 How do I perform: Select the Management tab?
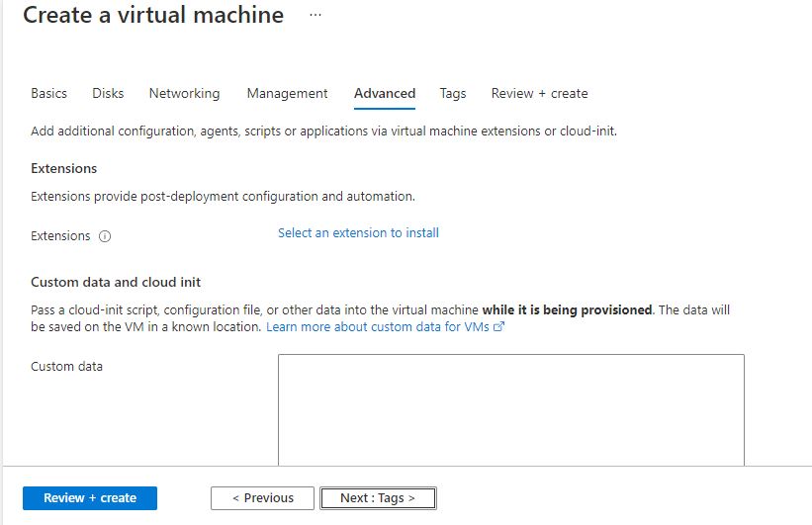[287, 93]
